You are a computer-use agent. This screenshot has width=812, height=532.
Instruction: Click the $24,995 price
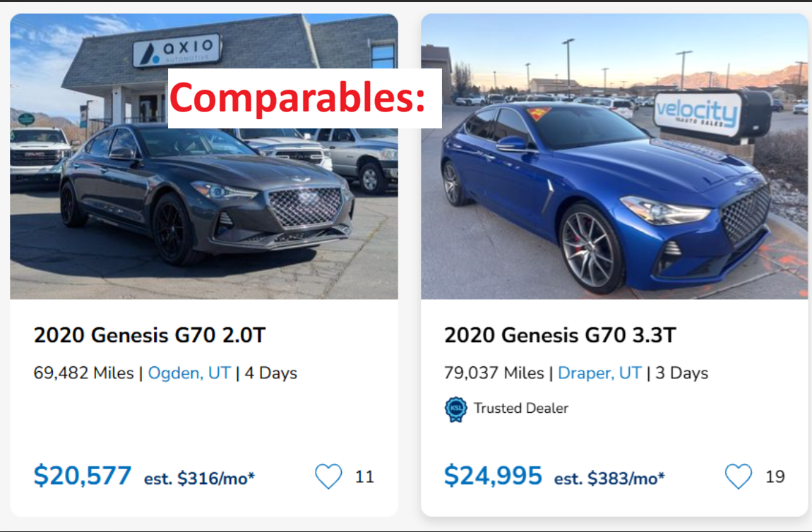tap(493, 476)
